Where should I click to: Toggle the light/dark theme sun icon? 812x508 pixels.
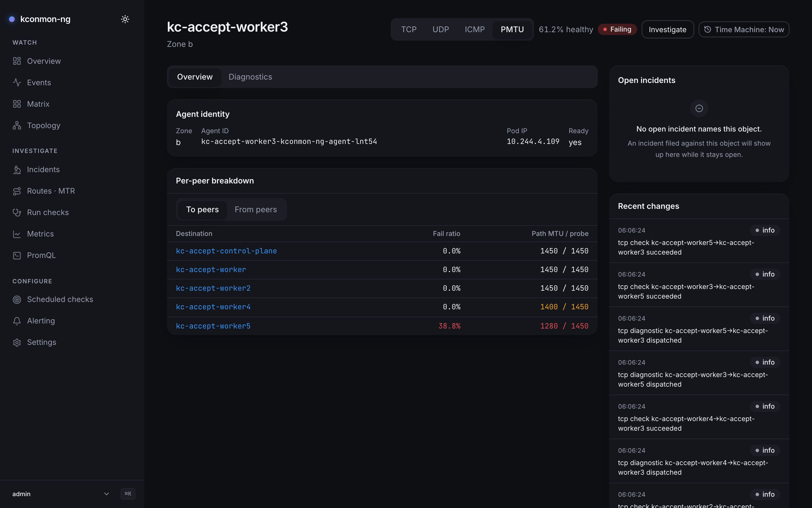tap(125, 19)
